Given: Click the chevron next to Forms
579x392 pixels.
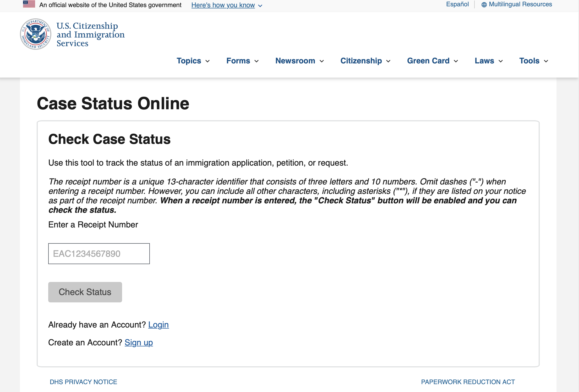Looking at the screenshot, I should click(x=256, y=61).
